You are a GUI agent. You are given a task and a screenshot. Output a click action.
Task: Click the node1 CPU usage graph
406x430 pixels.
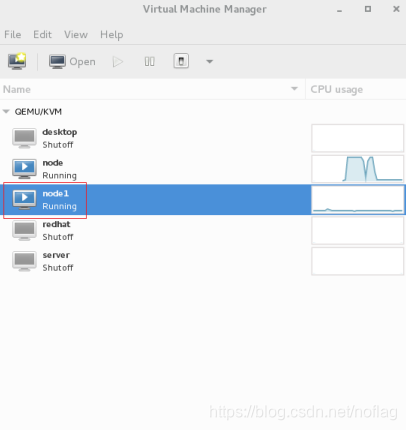tap(357, 200)
